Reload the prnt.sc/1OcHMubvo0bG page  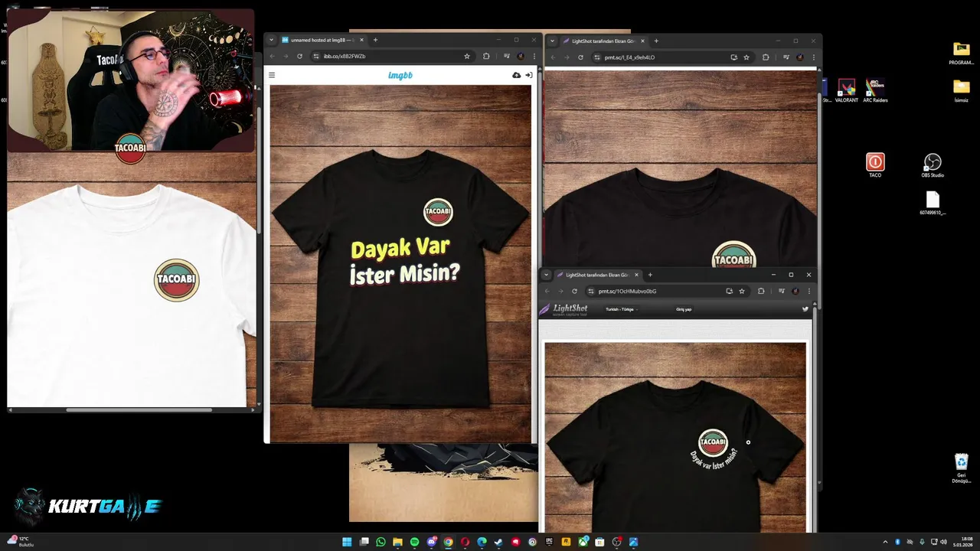pyautogui.click(x=574, y=291)
